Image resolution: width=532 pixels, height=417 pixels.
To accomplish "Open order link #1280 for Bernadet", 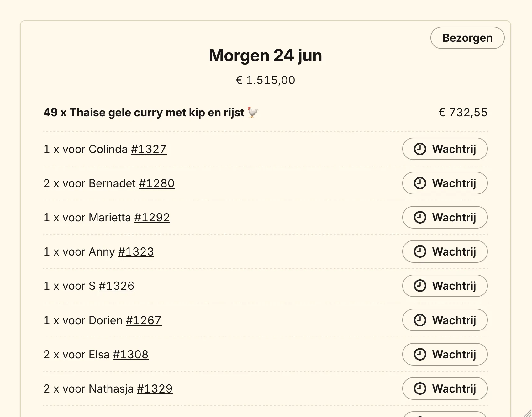I will click(x=157, y=183).
